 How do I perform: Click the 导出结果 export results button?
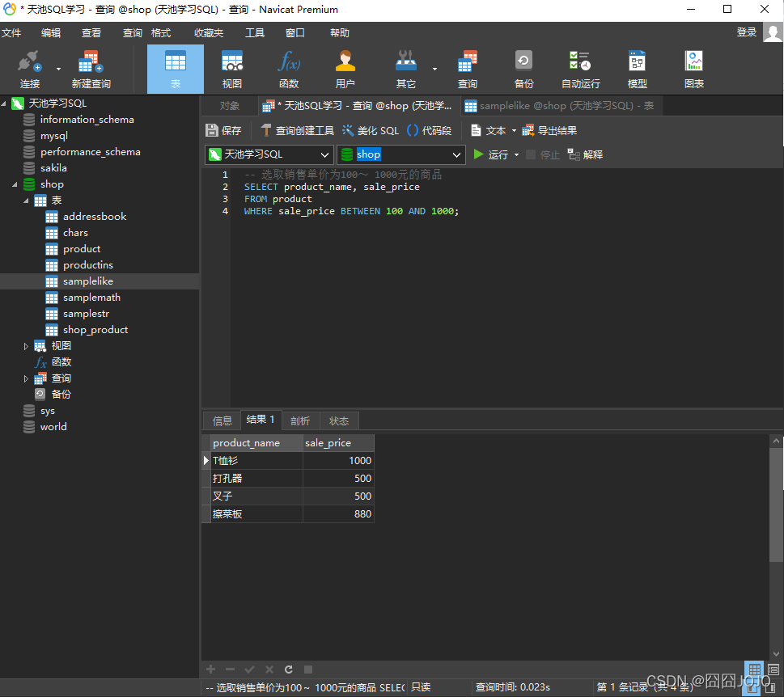click(549, 130)
